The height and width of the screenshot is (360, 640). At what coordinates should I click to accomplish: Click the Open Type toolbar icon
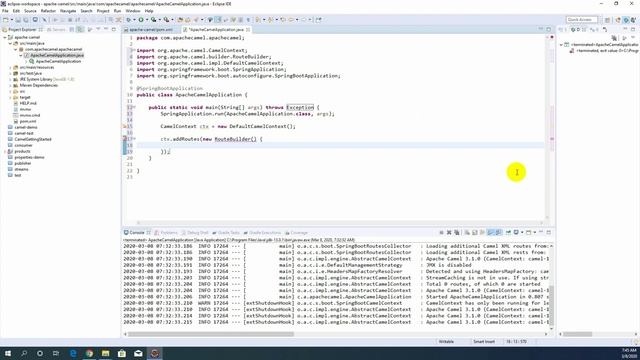[x=180, y=20]
